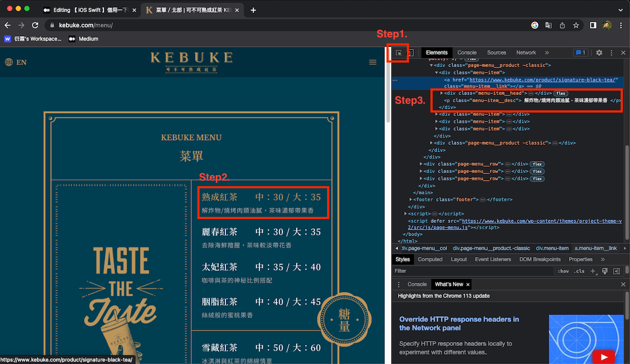Play the What's New YouTube video thumbnail
Screen dimensions: 630x364
(x=604, y=356)
